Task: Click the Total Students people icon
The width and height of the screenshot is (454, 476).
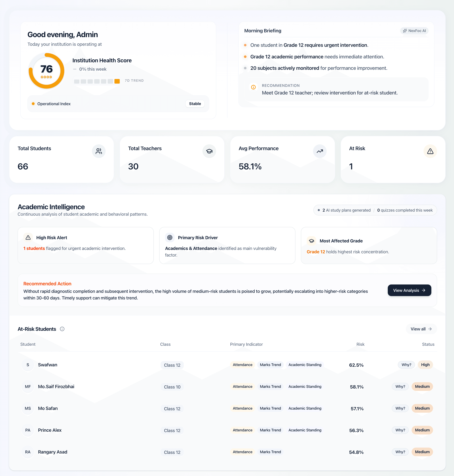Action: coord(98,151)
